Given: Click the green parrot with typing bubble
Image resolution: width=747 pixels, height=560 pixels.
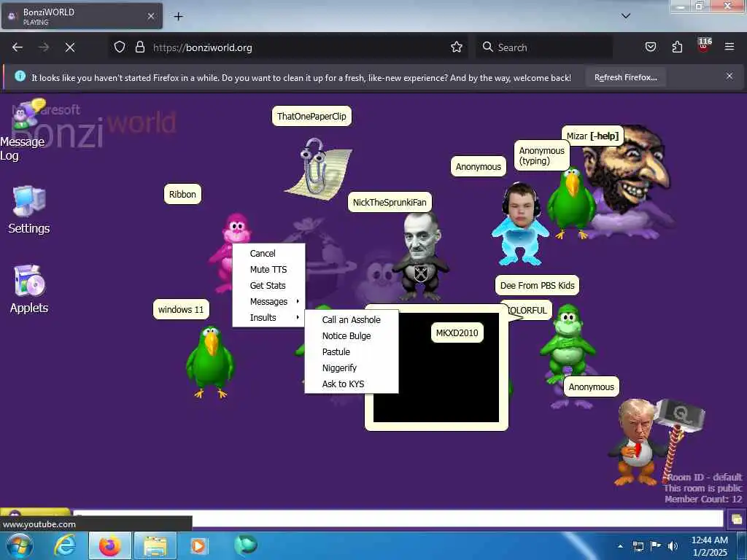Looking at the screenshot, I should (570, 203).
